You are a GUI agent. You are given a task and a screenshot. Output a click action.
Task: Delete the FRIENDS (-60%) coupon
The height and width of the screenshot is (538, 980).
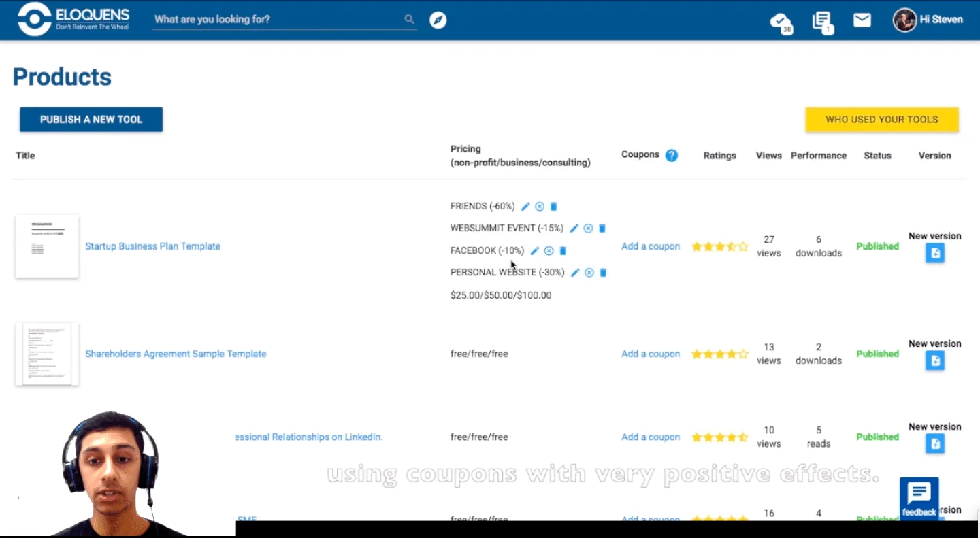point(553,206)
